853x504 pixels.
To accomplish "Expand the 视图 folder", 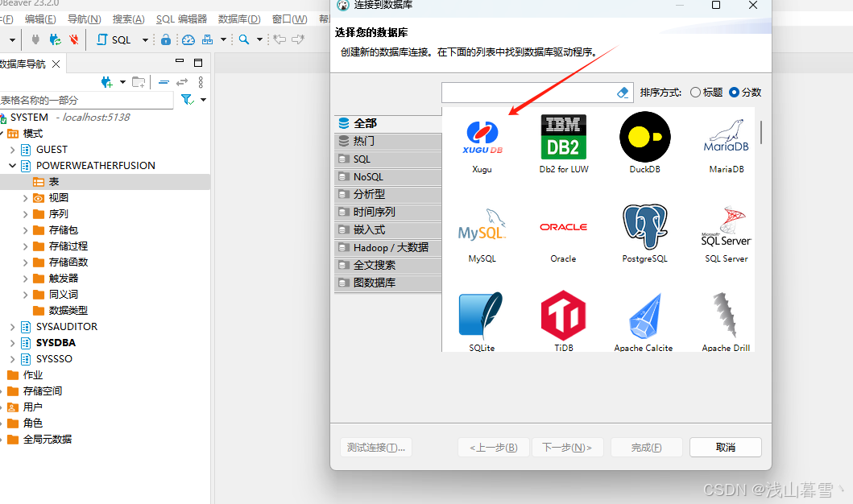I will pyautogui.click(x=25, y=198).
